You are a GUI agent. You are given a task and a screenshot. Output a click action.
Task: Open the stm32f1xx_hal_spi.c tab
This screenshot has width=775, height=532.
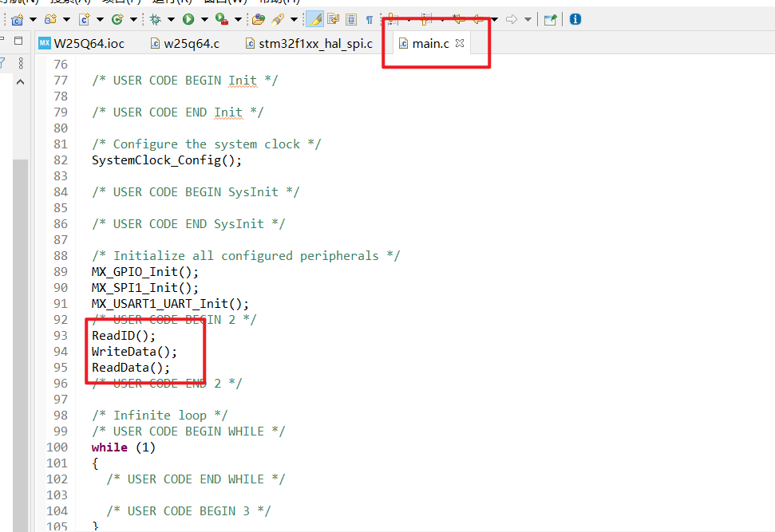tap(309, 43)
